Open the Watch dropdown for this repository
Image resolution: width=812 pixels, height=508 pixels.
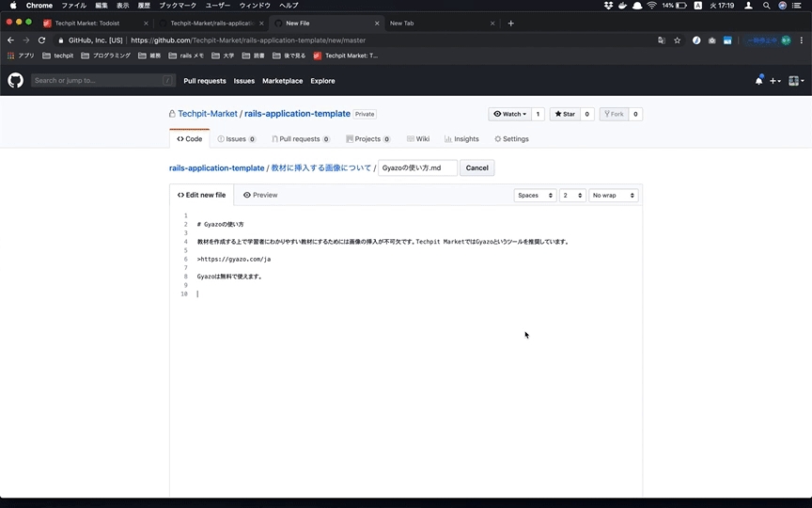510,114
